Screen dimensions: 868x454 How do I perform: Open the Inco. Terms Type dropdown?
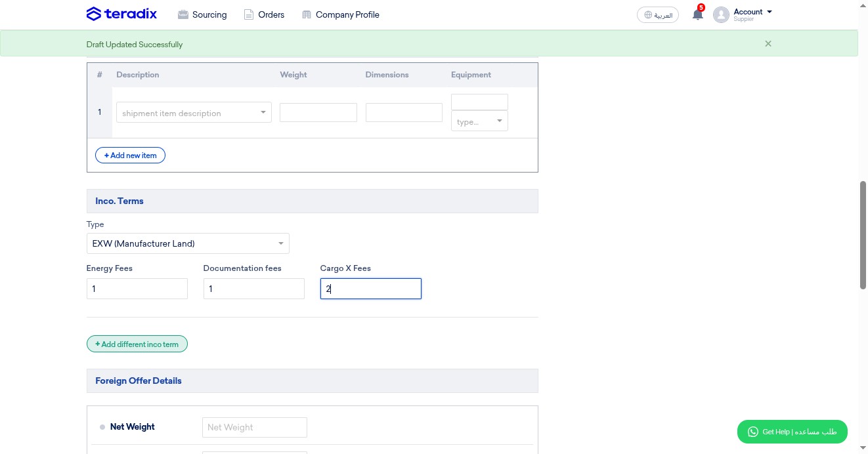click(x=188, y=243)
